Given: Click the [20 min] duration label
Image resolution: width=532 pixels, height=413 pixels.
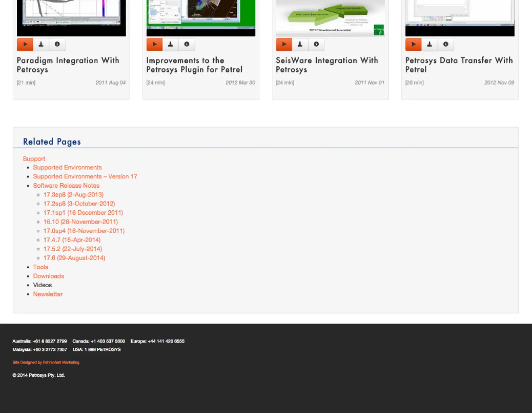Looking at the screenshot, I should [x=414, y=83].
